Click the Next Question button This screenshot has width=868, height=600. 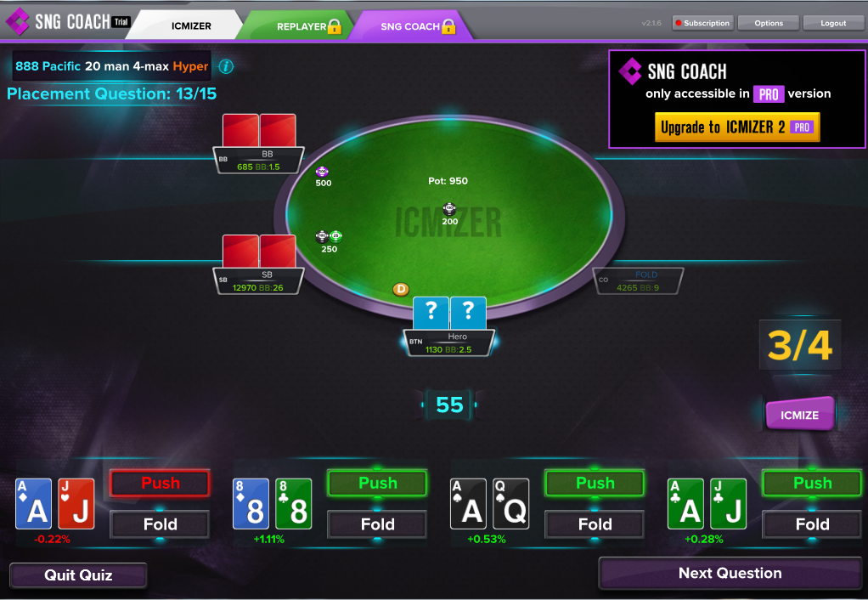(730, 573)
